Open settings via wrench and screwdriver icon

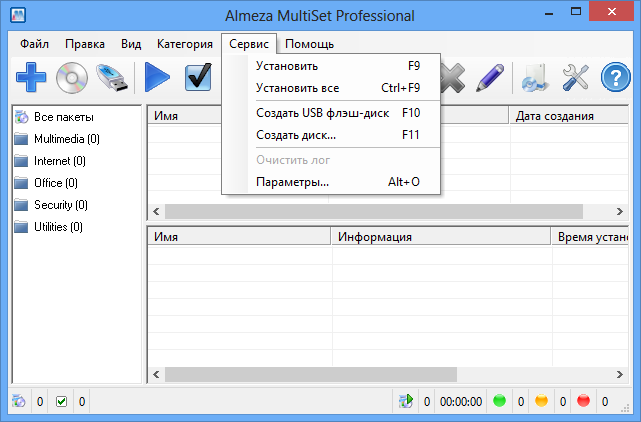tap(576, 77)
